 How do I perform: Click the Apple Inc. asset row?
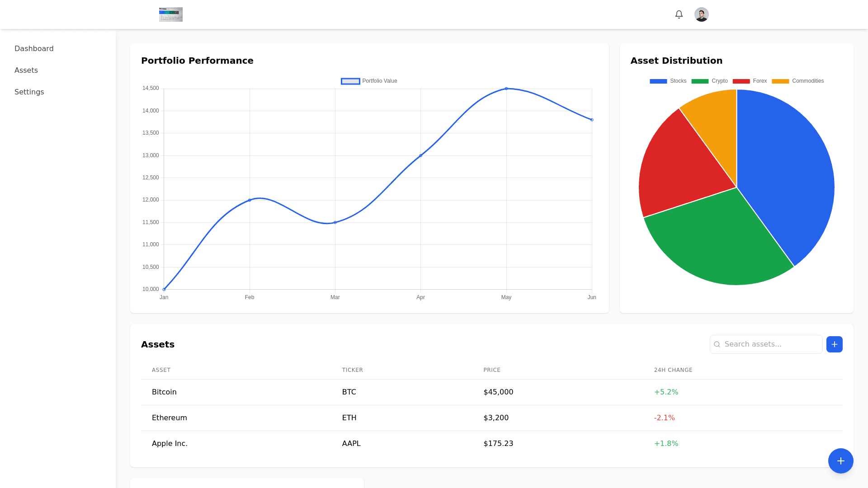coord(170,443)
